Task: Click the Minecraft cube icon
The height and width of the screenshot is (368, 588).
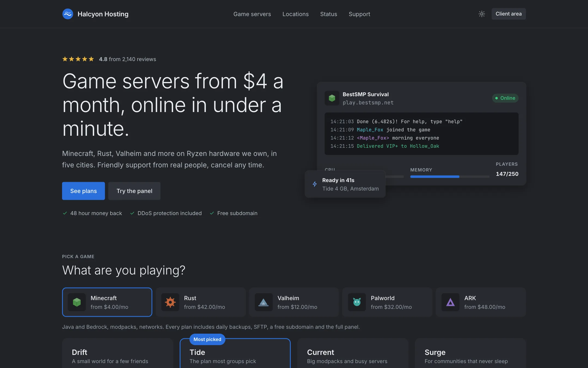Action: tap(77, 302)
